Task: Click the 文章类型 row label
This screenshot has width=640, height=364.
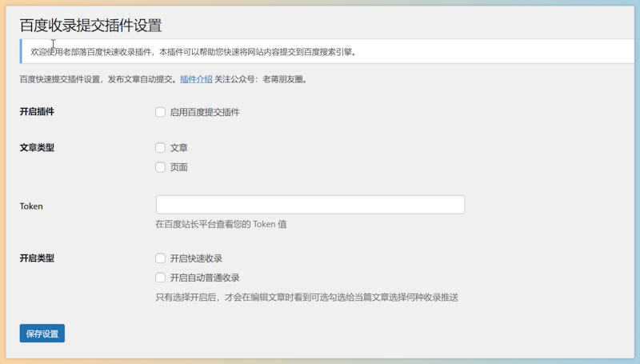Action: 37,147
